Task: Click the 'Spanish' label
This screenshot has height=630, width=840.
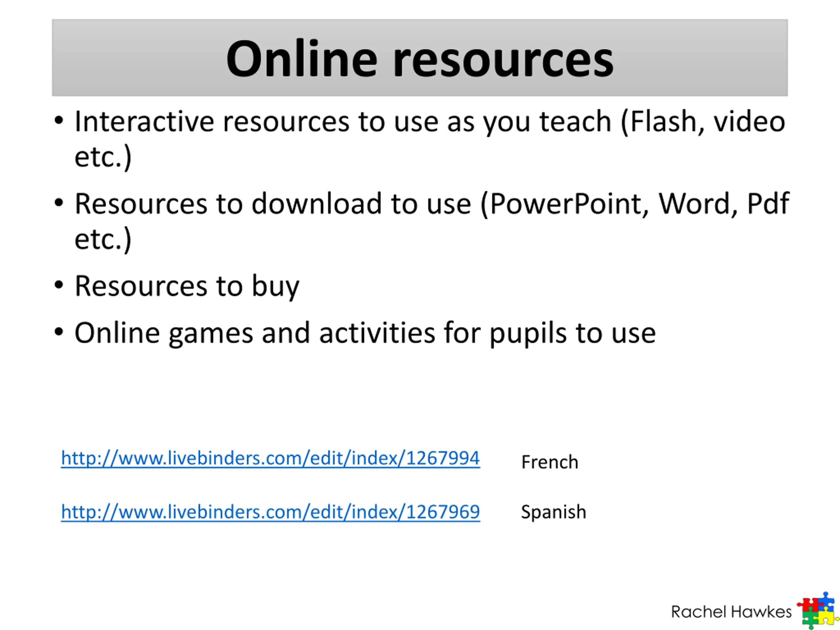Action: pyautogui.click(x=553, y=512)
